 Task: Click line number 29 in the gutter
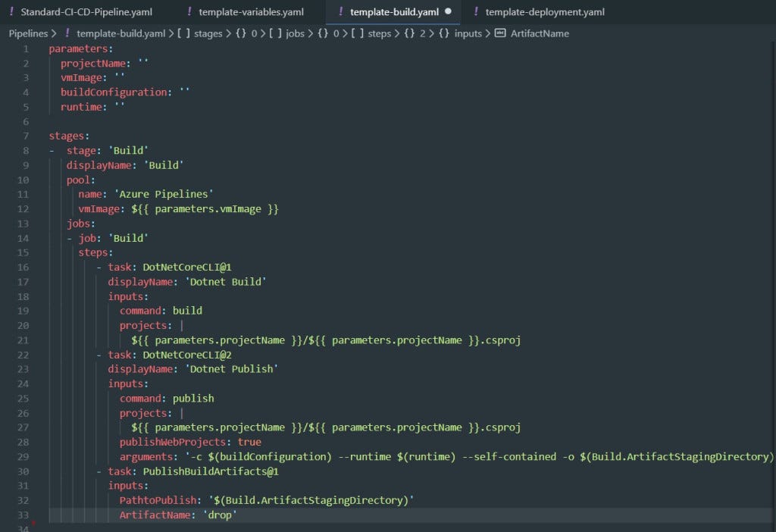[23, 456]
